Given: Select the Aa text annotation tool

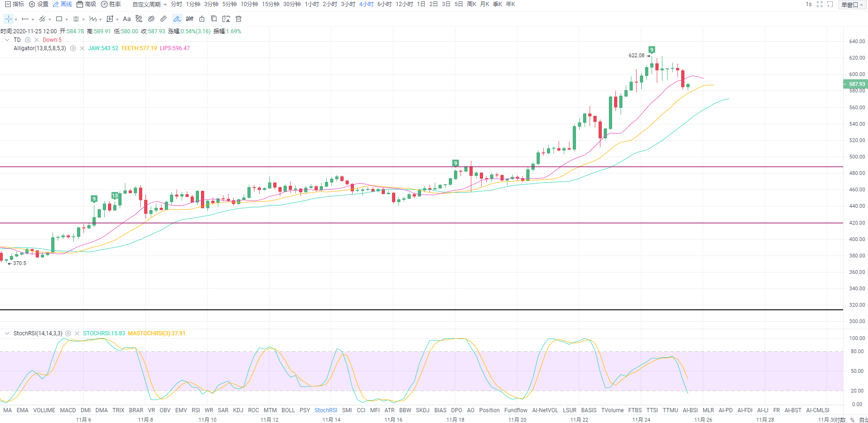Looking at the screenshot, I should (127, 19).
